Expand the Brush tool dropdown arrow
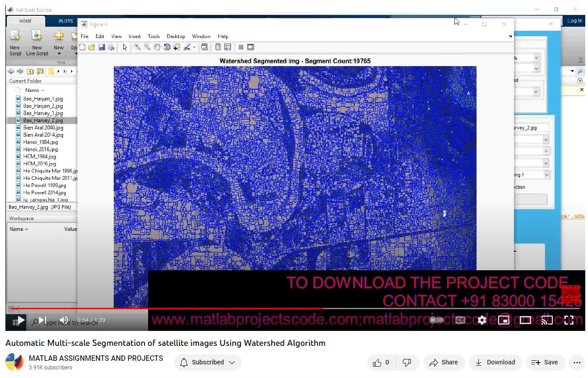This screenshot has width=588, height=378. (x=194, y=47)
